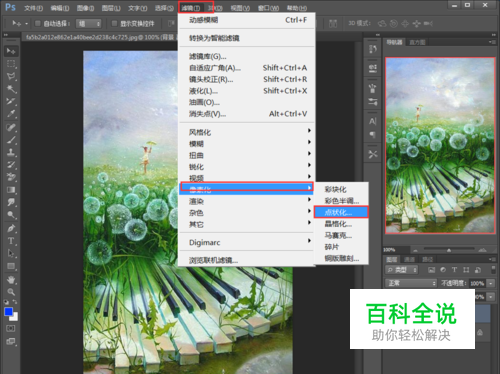The image size is (500, 374).
Task: Open the Character panel icon (A|)
Action: click(x=373, y=121)
